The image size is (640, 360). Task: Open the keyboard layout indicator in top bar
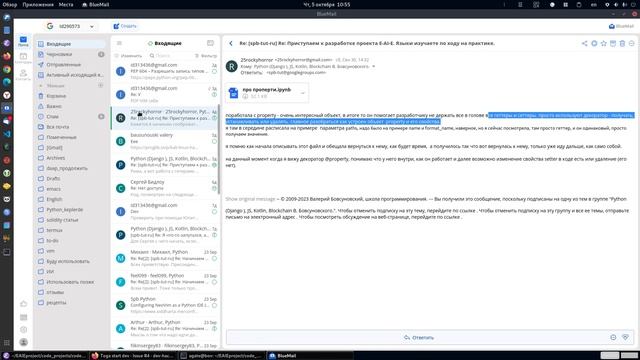tap(593, 4)
